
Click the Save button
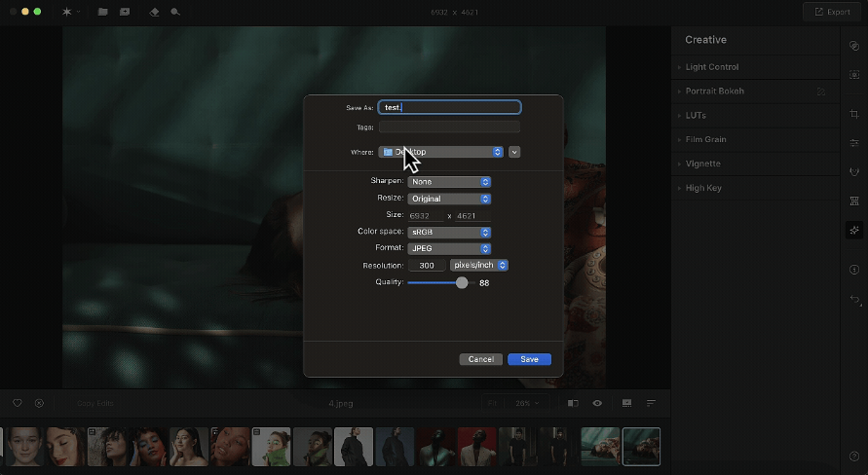529,359
